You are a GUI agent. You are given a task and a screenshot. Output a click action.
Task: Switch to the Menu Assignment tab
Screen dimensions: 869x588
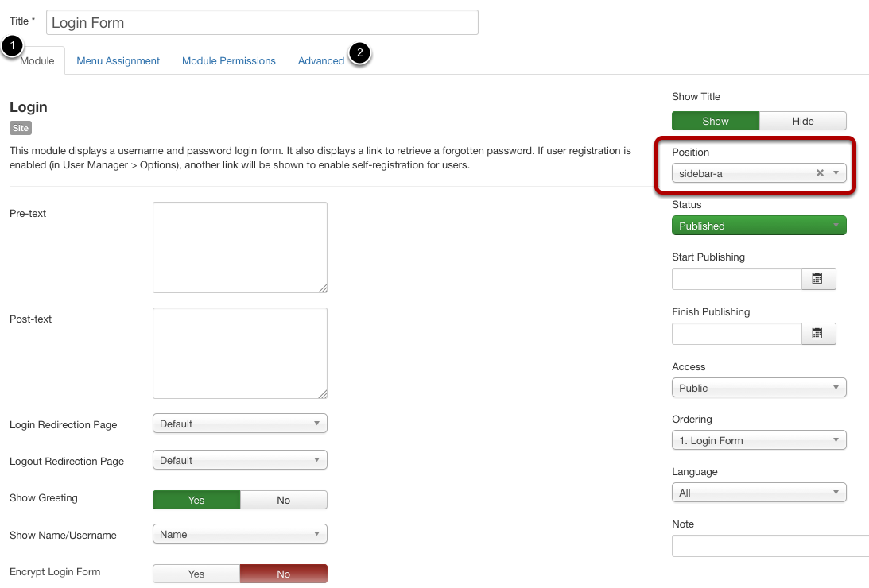coord(118,60)
